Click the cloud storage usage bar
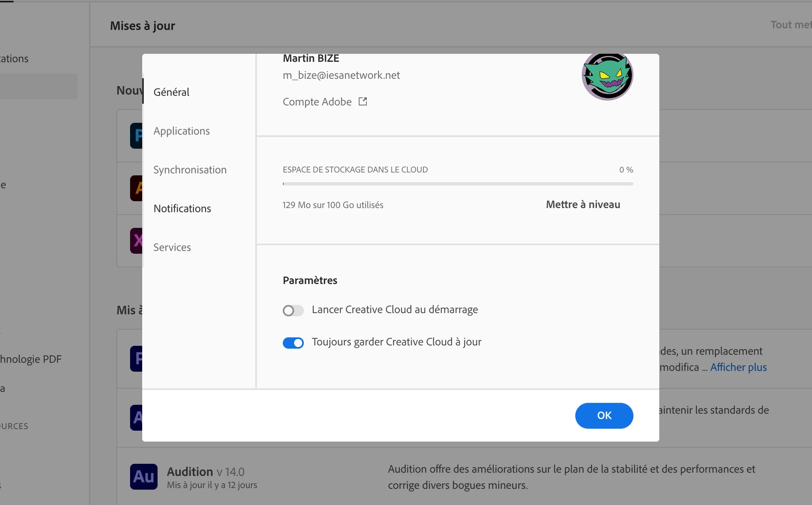 point(458,184)
